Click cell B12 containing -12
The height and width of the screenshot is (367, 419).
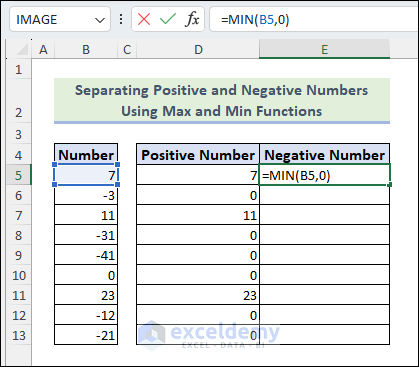[86, 315]
